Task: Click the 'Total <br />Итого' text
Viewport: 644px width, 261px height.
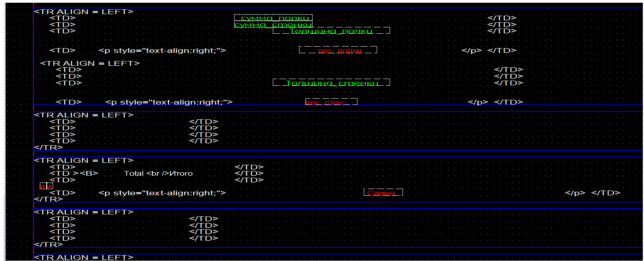Action: click(158, 173)
